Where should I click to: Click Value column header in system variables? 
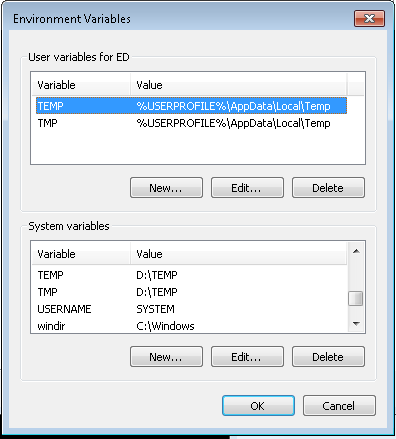238,254
